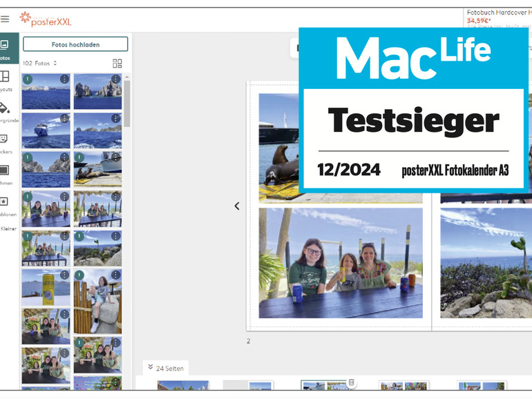Click trash icon on selected page thumbnail
Viewport: 532px width, 399px height.
click(x=351, y=382)
